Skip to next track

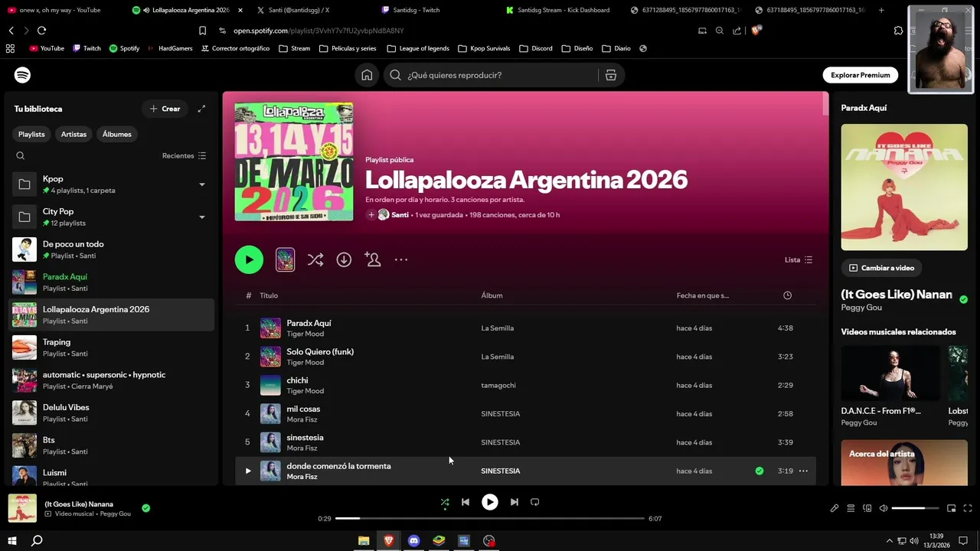click(514, 502)
